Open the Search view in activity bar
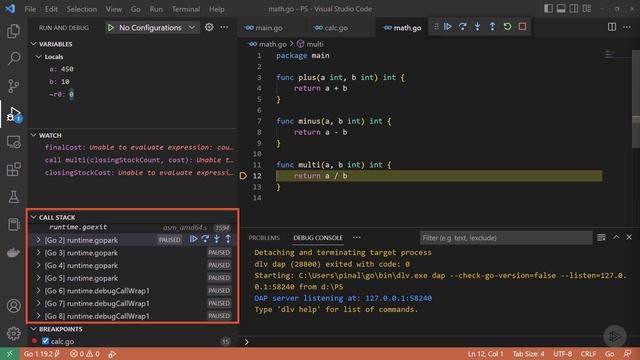640x360 pixels. 13,58
